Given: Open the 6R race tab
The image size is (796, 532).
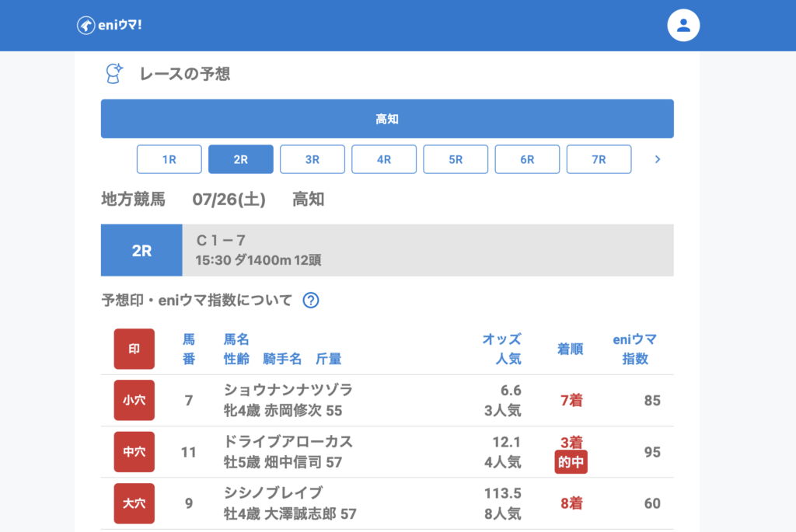Looking at the screenshot, I should (x=527, y=159).
